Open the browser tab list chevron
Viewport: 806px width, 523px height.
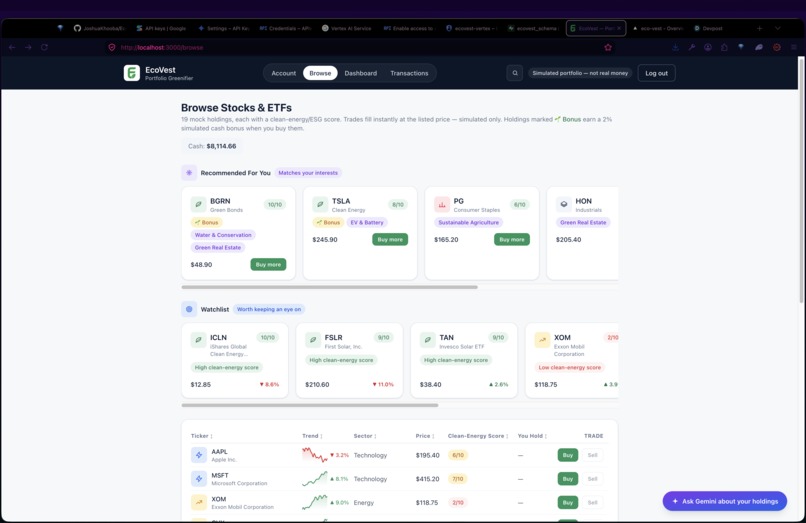click(x=778, y=28)
